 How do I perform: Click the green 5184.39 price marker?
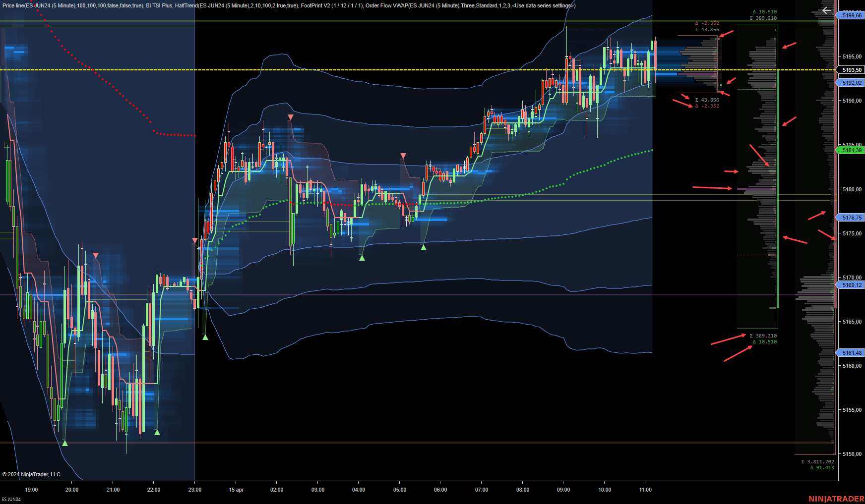pyautogui.click(x=852, y=150)
